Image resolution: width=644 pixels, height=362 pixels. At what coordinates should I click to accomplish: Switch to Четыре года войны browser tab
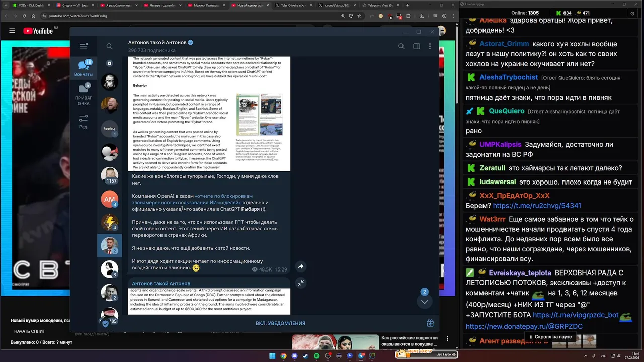(163, 5)
